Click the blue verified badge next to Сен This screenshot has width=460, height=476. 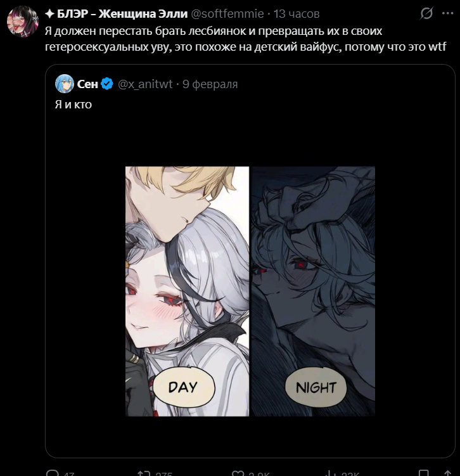(107, 84)
